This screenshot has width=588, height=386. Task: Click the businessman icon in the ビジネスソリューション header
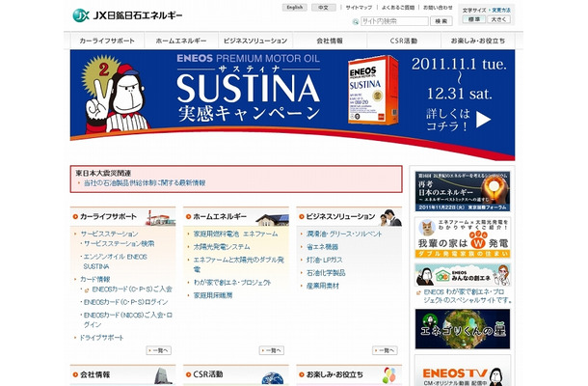pyautogui.click(x=390, y=218)
